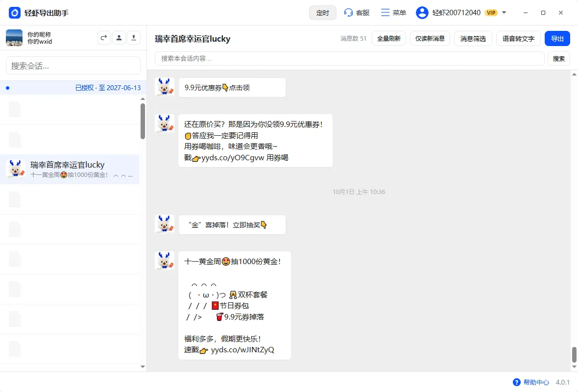Click the chat panel scrollbar thumb
Screen dimensions: 578x392
tap(574, 354)
